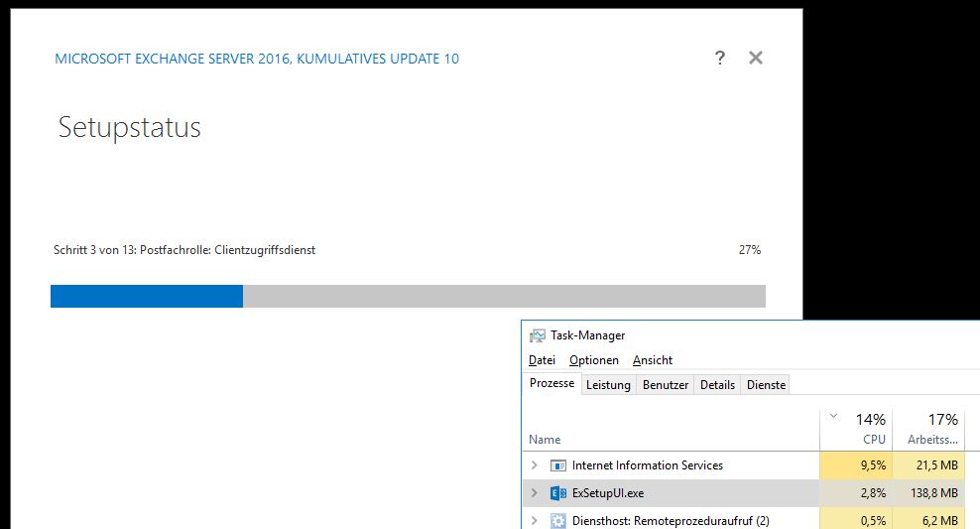Switch to the Dienste tab
This screenshot has width=980, height=529.
click(767, 385)
